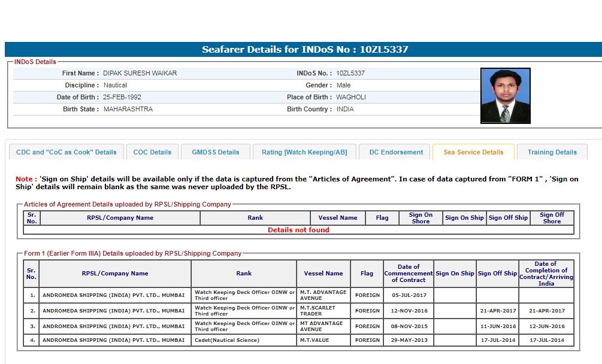Click the Cadet(Nautical Science) rank cell
Image resolution: width=602 pixels, height=364 pixels.
click(x=243, y=340)
